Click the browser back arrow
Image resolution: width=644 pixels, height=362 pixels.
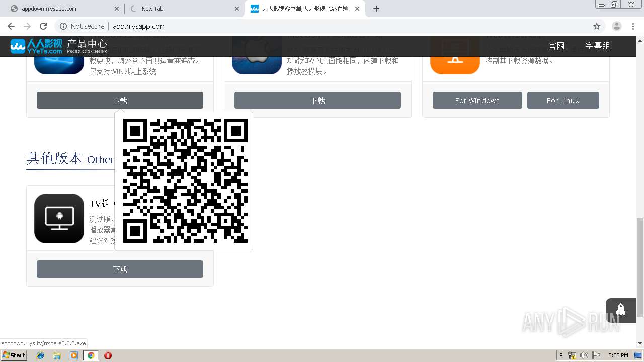pos(11,26)
